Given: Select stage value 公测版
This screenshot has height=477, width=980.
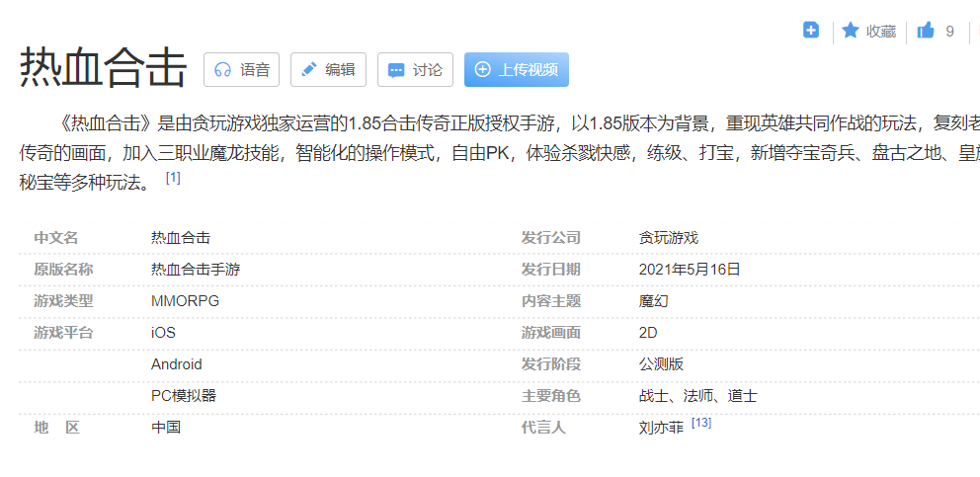Looking at the screenshot, I should coord(661,363).
